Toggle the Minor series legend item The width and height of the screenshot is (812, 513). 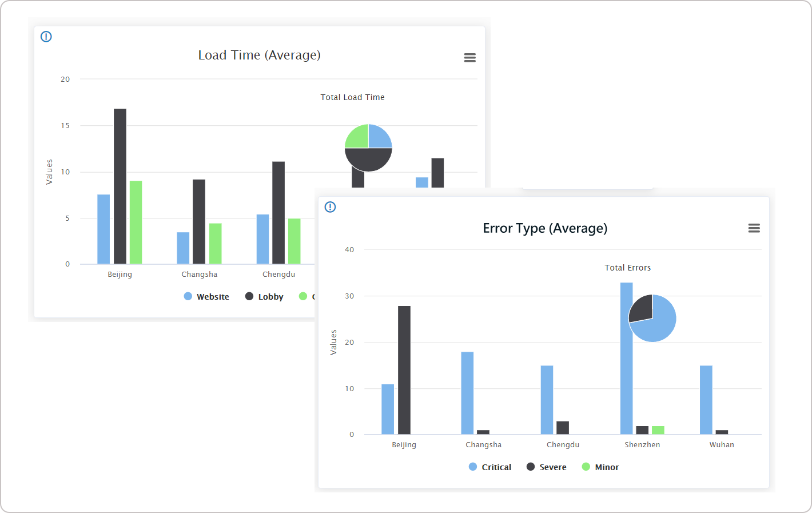point(600,467)
